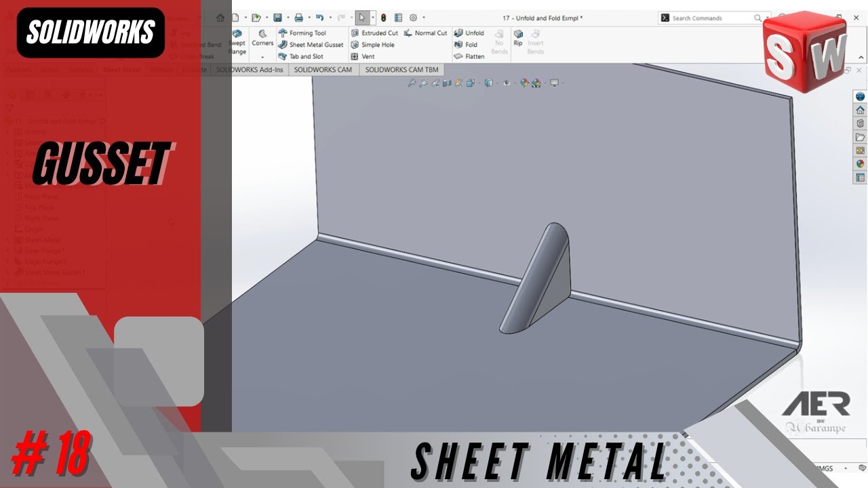Open a file using the Open icon

[x=256, y=18]
